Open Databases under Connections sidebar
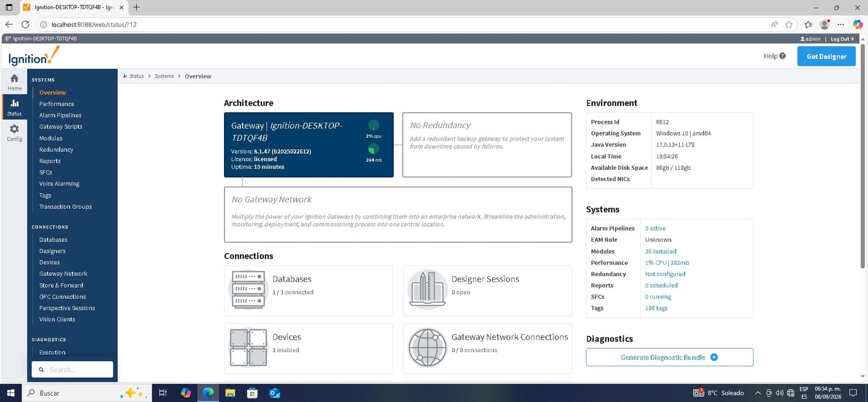The height and width of the screenshot is (402, 868). 53,240
